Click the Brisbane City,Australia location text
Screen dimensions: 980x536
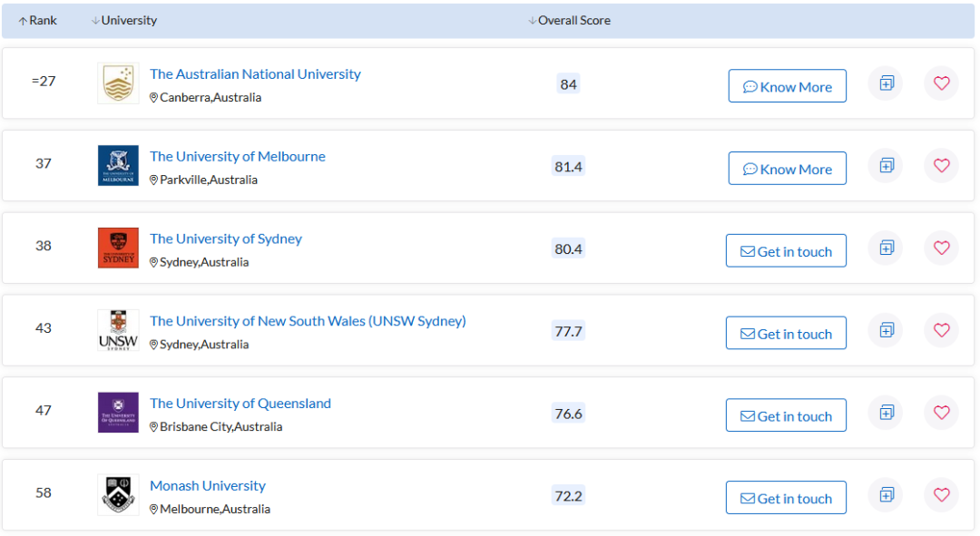(221, 426)
